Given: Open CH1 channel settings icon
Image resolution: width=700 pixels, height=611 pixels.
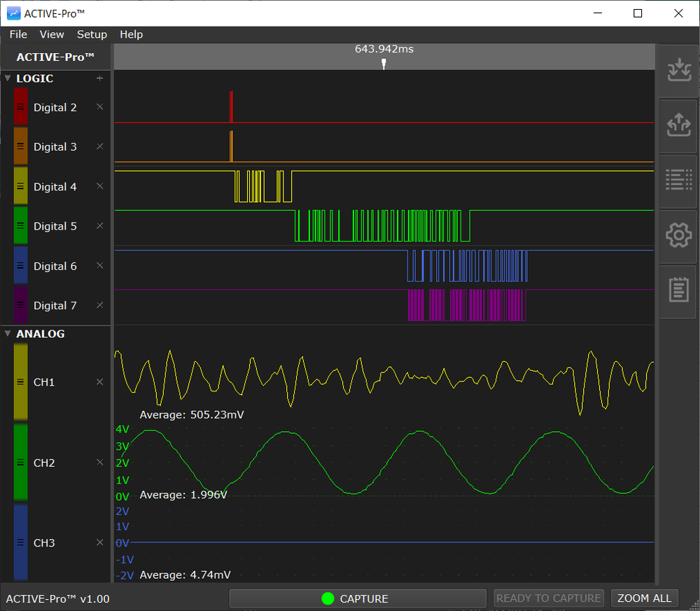Looking at the screenshot, I should coord(21,382).
